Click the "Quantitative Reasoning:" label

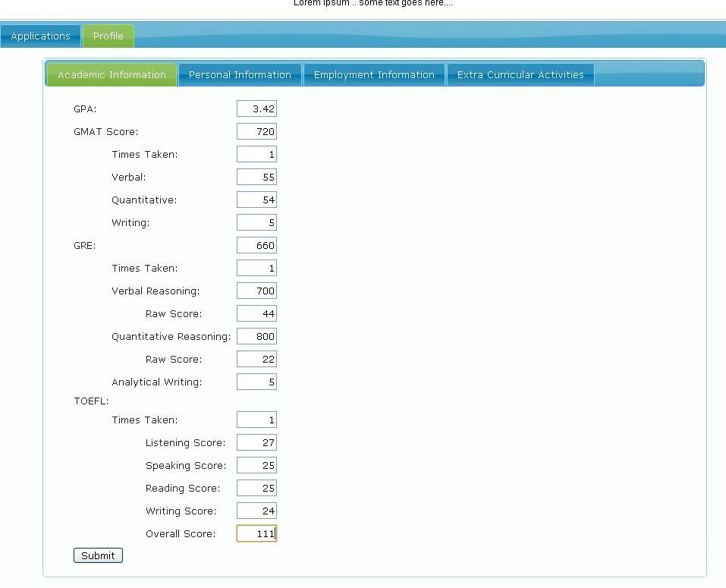pos(171,337)
